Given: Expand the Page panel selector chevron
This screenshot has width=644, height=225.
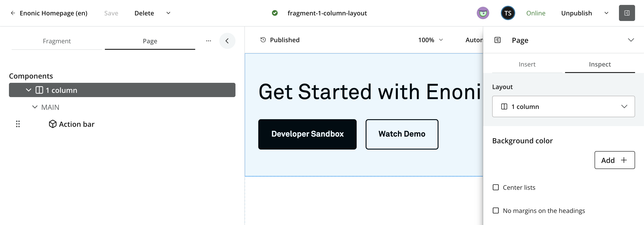Looking at the screenshot, I should point(631,40).
